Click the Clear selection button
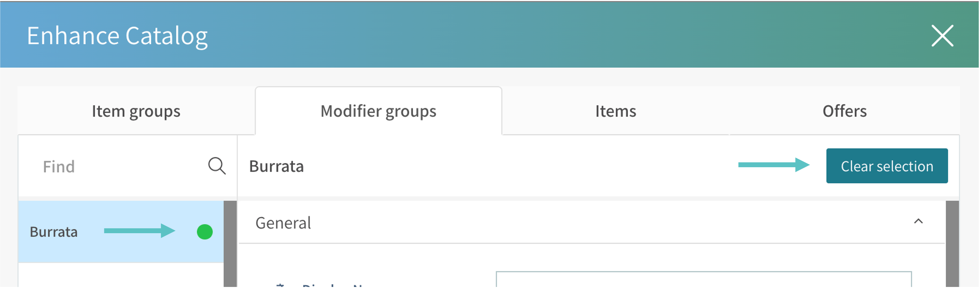This screenshot has height=288, width=980. [x=887, y=166]
